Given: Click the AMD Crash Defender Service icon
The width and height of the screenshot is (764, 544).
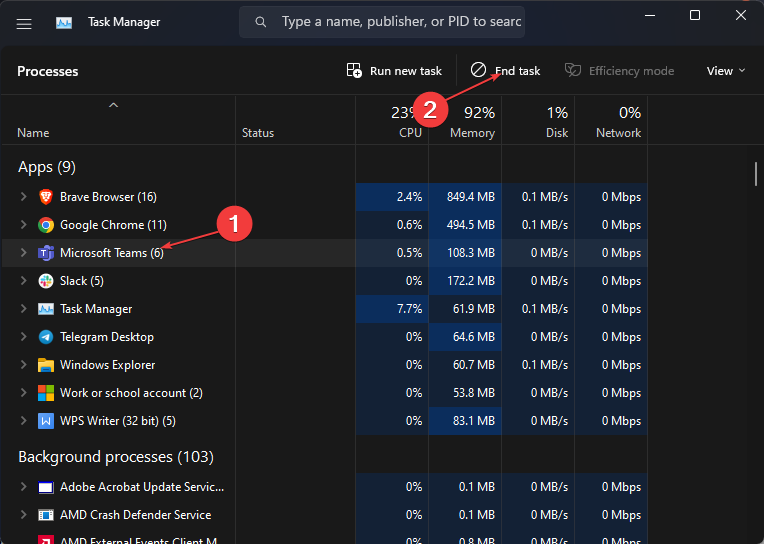Looking at the screenshot, I should coord(46,515).
